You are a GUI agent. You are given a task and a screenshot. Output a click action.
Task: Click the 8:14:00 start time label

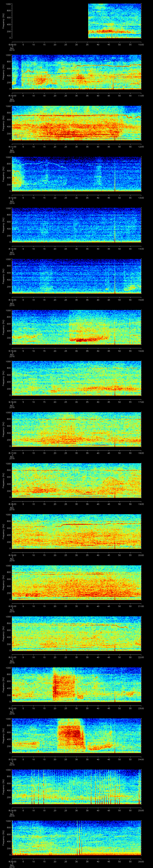(12, 300)
